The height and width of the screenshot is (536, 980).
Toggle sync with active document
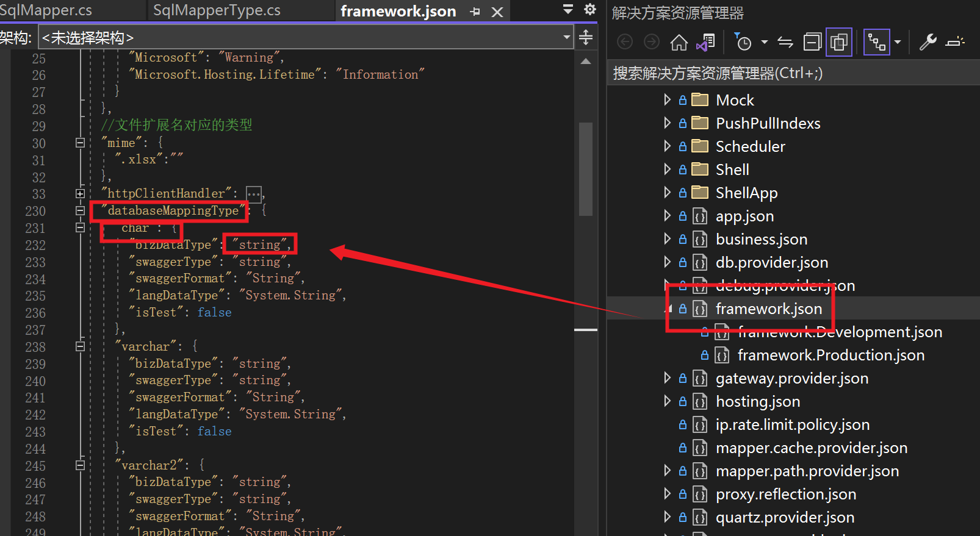pos(785,42)
